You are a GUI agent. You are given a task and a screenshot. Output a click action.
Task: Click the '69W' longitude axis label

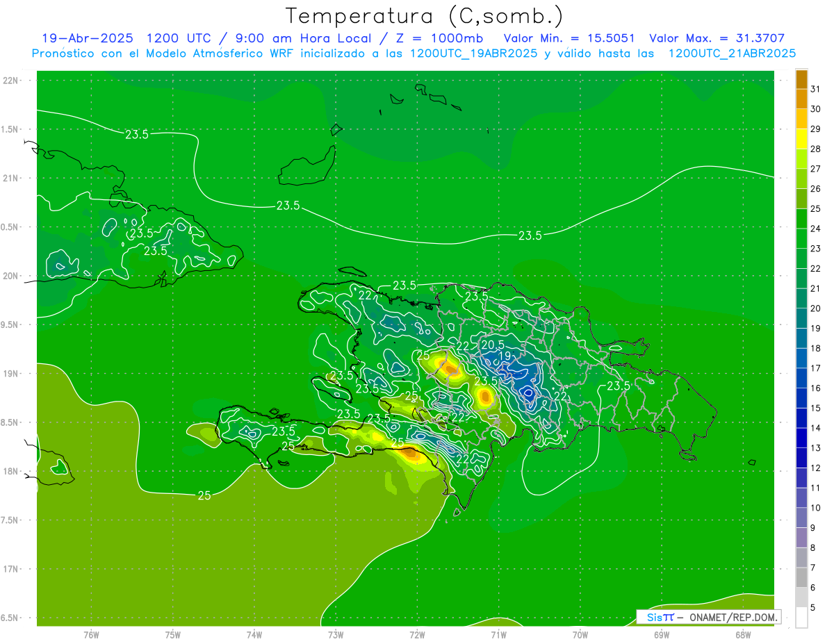click(x=662, y=635)
